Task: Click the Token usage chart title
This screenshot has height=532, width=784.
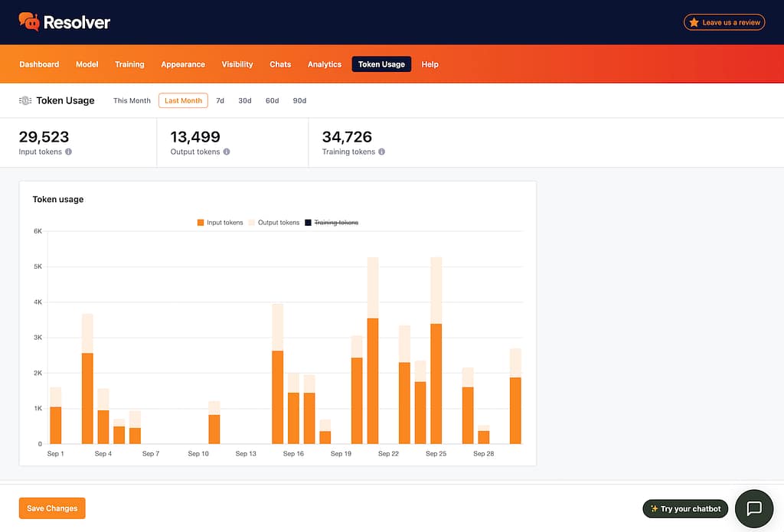Action: click(58, 200)
